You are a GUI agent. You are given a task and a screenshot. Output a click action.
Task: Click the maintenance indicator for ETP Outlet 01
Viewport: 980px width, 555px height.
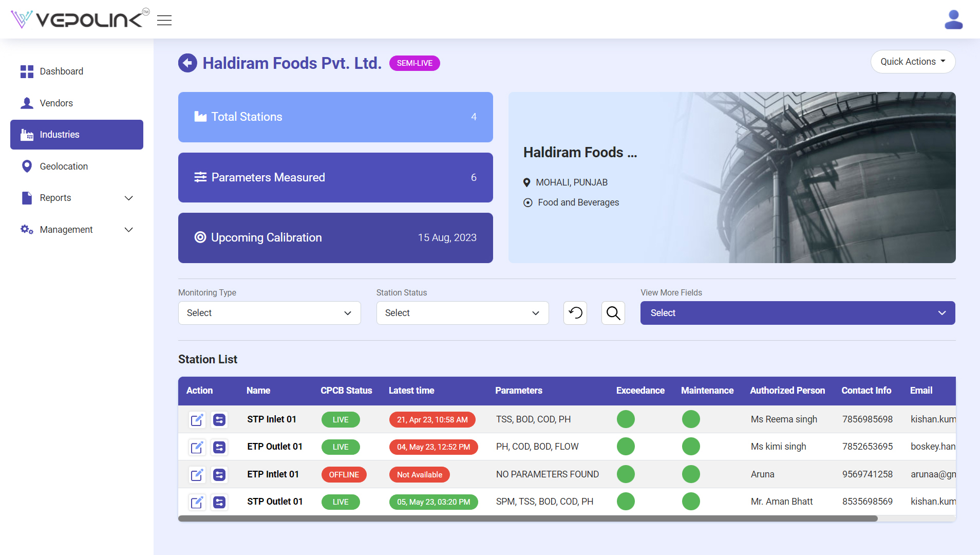click(x=691, y=447)
